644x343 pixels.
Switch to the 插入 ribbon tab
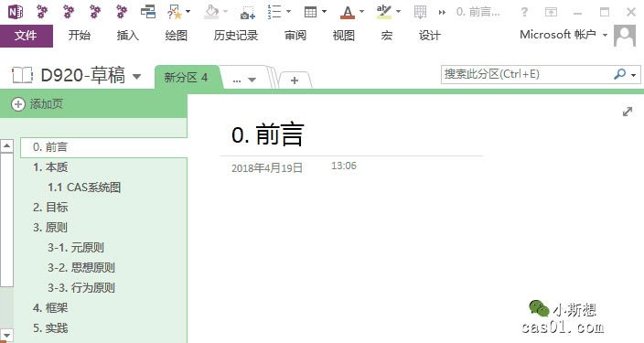tap(128, 36)
